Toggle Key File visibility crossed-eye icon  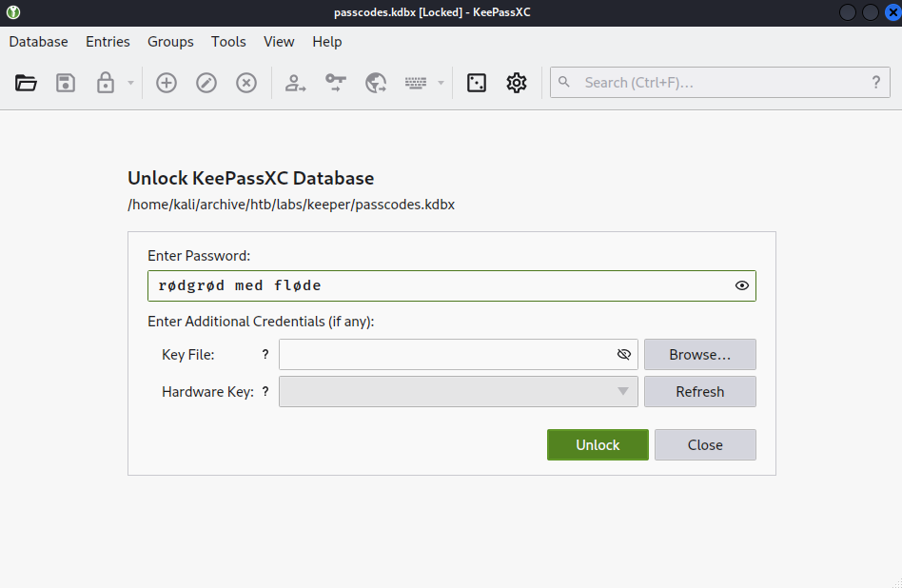coord(624,354)
